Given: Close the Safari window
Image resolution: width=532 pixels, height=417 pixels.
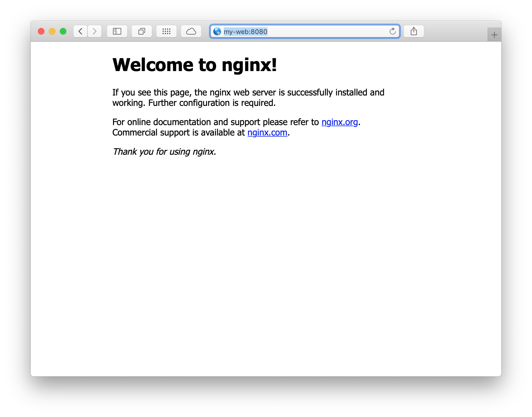Looking at the screenshot, I should pyautogui.click(x=41, y=31).
